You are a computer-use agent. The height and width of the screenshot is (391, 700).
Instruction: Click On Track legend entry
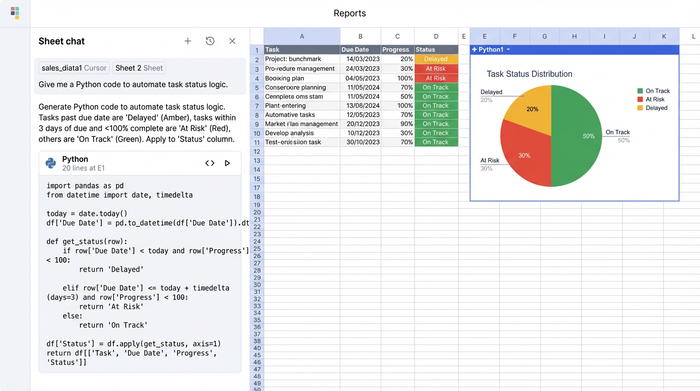pos(654,91)
